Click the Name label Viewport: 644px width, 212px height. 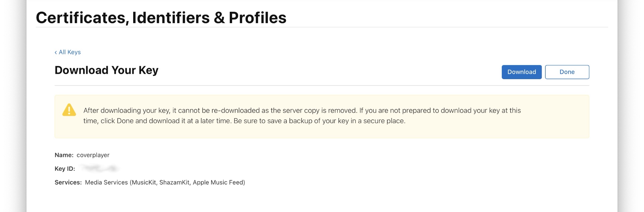click(64, 155)
